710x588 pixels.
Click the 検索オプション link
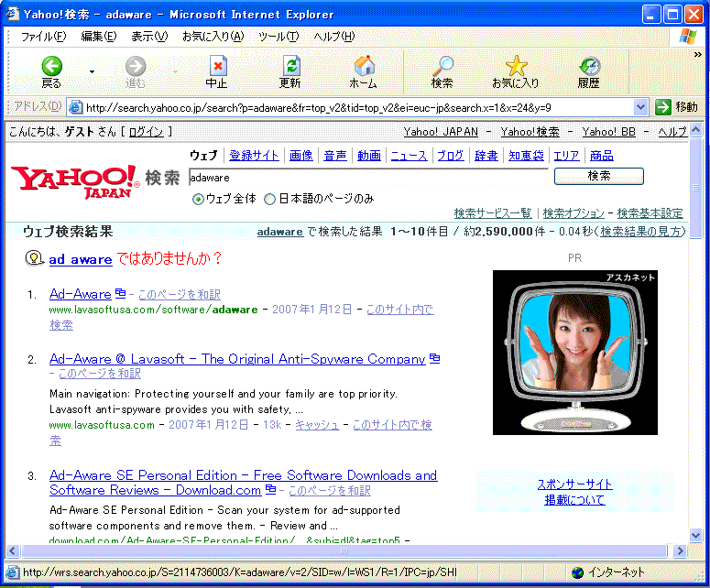pyautogui.click(x=573, y=213)
